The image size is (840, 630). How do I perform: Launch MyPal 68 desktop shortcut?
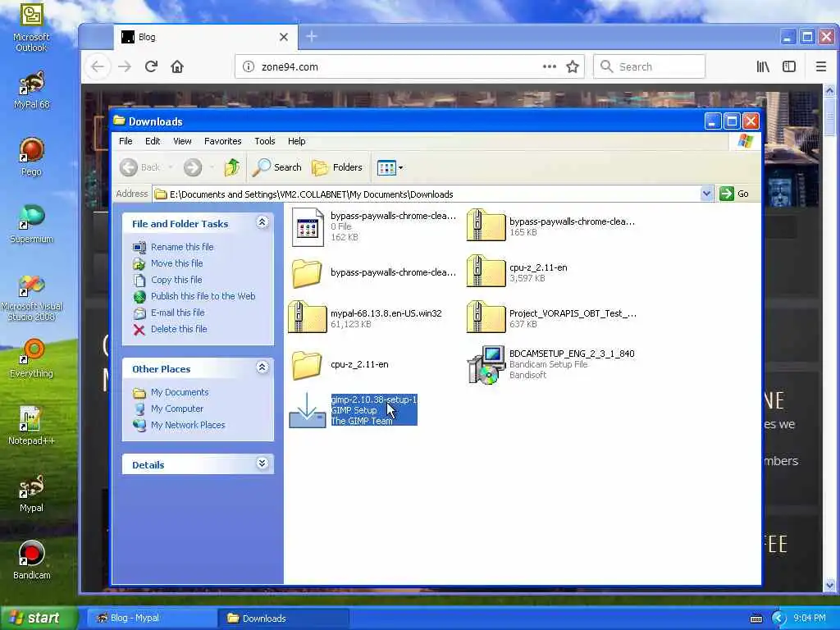click(31, 90)
